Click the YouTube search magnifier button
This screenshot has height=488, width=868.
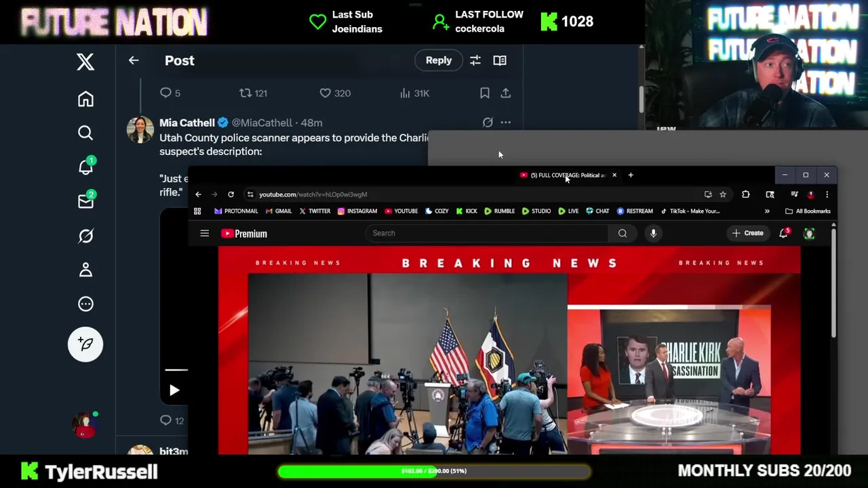[623, 233]
